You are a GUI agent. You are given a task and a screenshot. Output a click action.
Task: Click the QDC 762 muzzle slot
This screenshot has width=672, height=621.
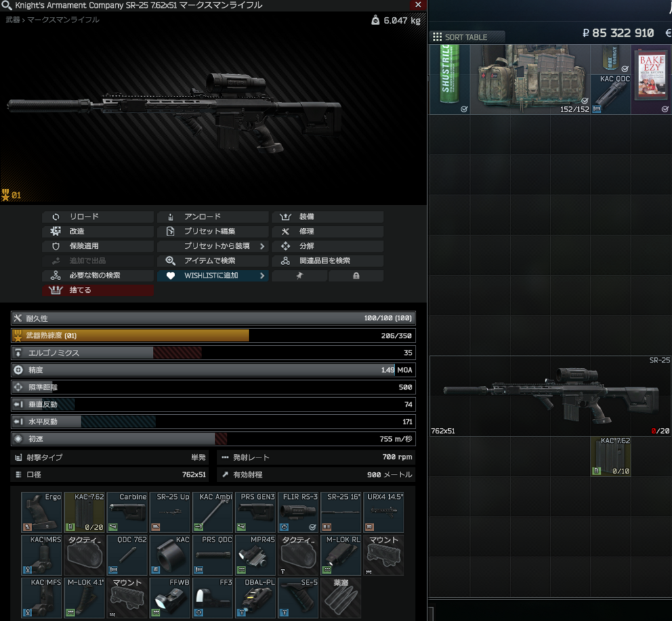(127, 555)
